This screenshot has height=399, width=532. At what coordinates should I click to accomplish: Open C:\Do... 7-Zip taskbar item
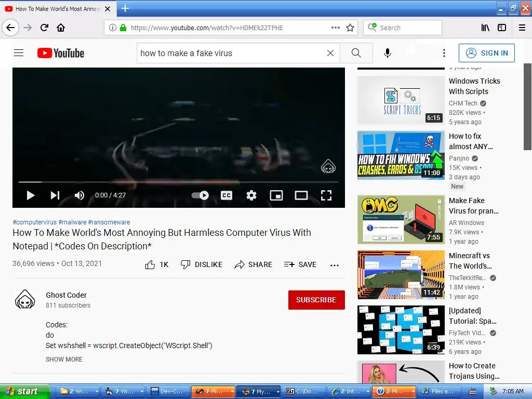coord(303,392)
